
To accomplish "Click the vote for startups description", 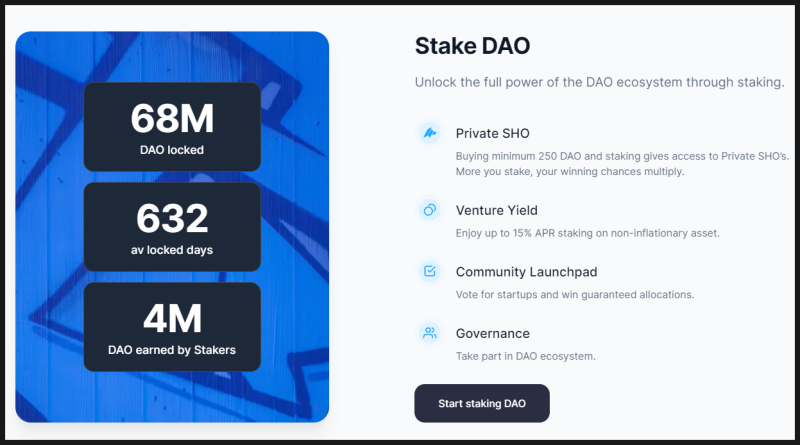I will (x=574, y=294).
